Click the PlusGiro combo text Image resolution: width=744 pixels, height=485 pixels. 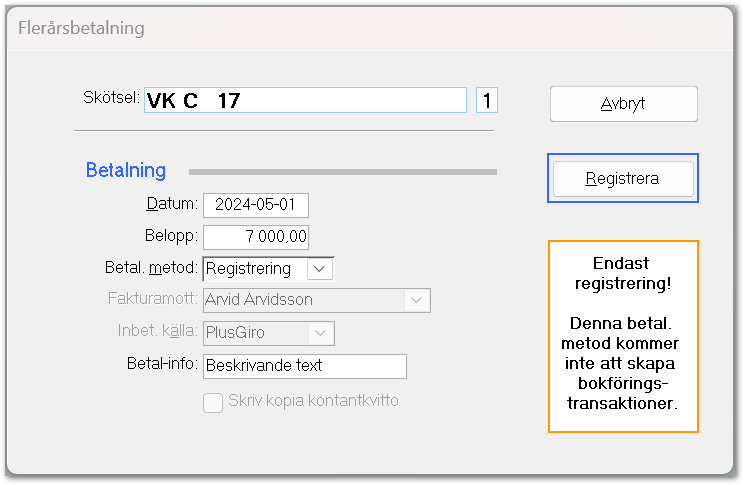pyautogui.click(x=235, y=333)
